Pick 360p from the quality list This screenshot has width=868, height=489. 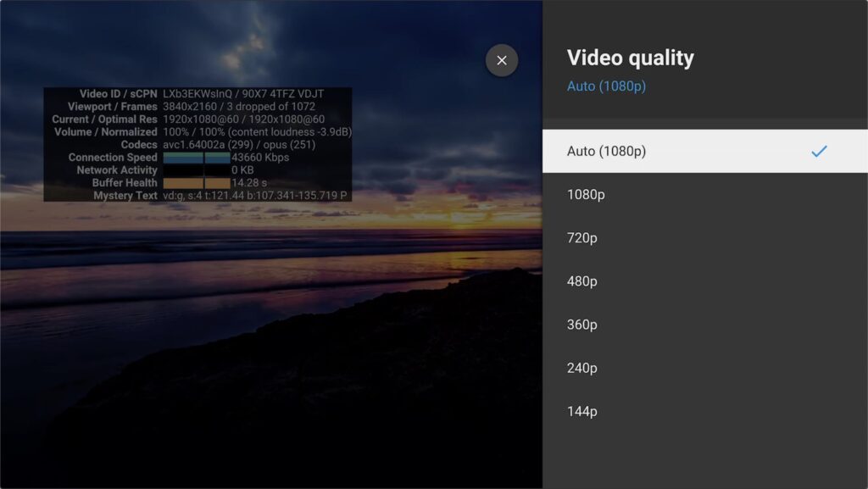tap(582, 325)
